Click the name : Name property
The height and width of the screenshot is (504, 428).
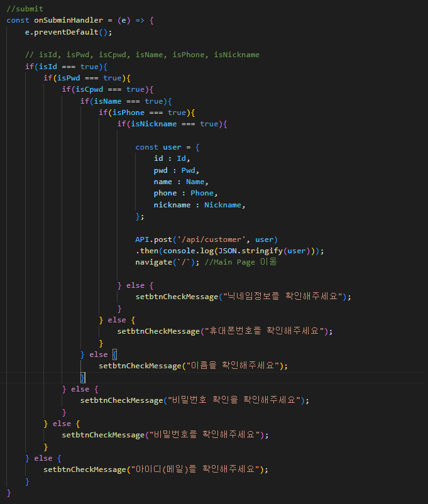click(x=181, y=182)
